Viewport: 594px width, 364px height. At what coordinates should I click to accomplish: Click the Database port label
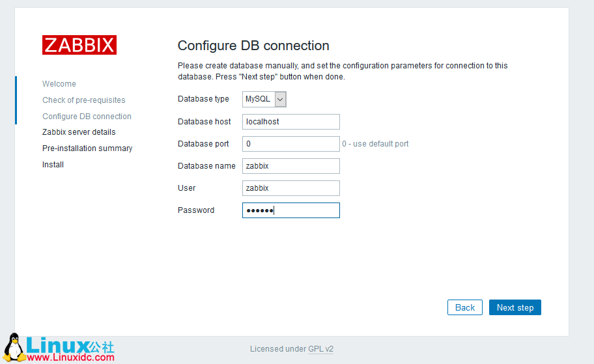click(x=203, y=144)
